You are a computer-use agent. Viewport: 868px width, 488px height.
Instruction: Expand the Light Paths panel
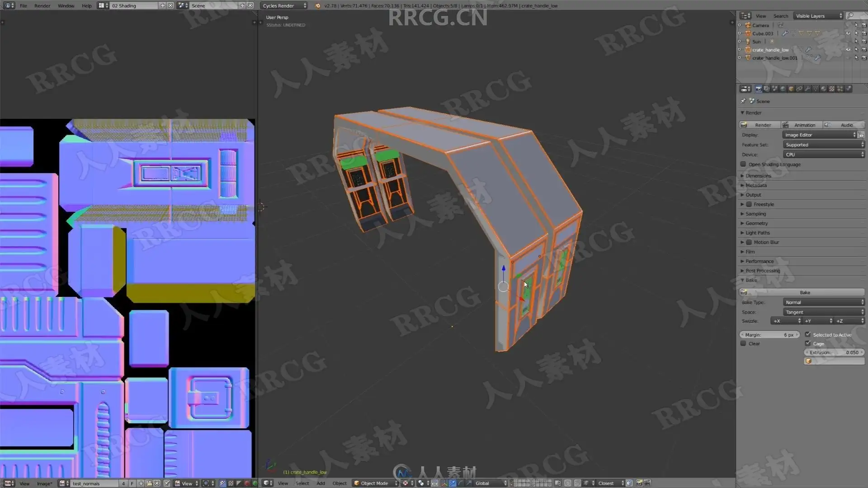(757, 233)
